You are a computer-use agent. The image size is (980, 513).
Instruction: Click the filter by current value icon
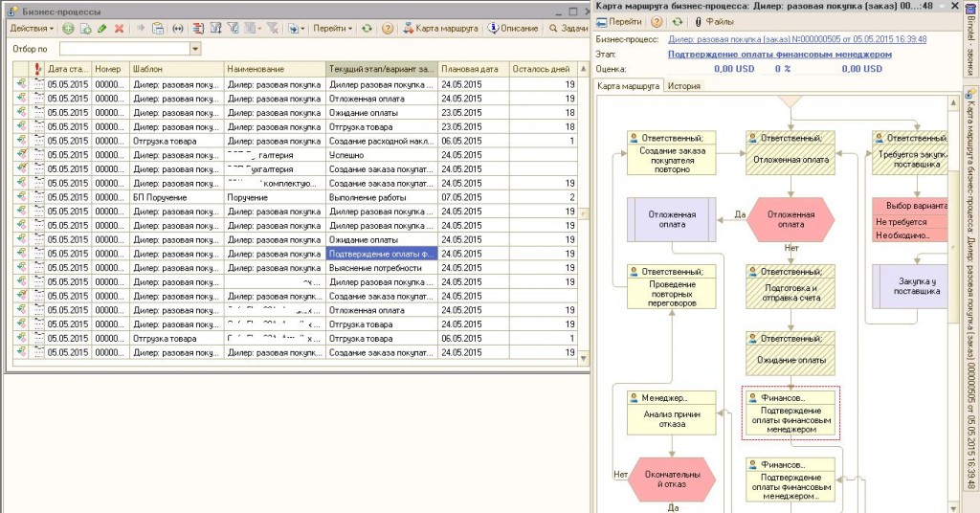(215, 28)
